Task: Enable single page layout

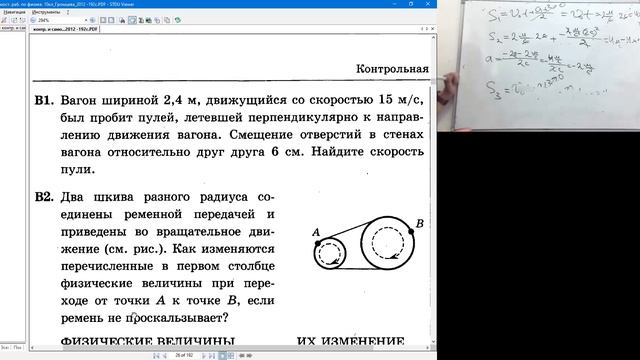Action: tap(222, 356)
